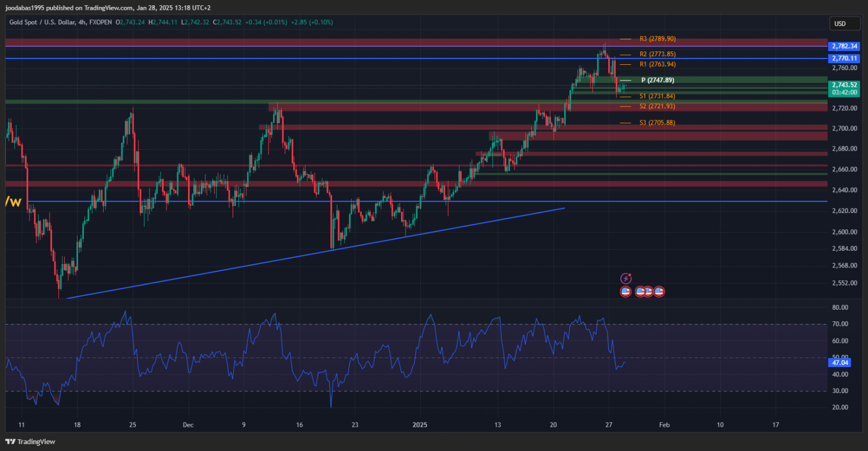The image size is (868, 451).
Task: Click the TradingView logo at bottom left
Action: click(x=31, y=442)
